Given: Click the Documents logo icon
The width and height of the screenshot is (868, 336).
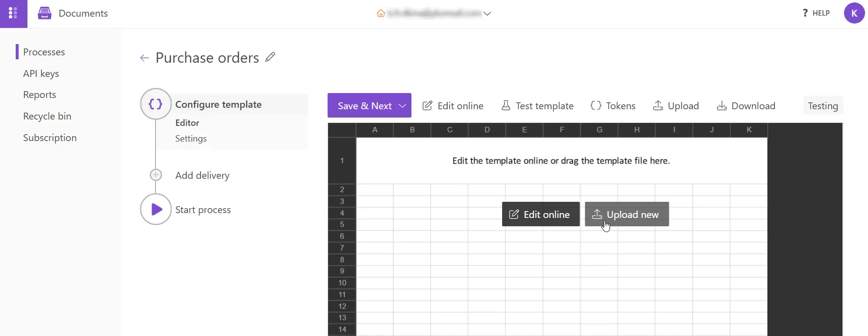Looking at the screenshot, I should [45, 13].
